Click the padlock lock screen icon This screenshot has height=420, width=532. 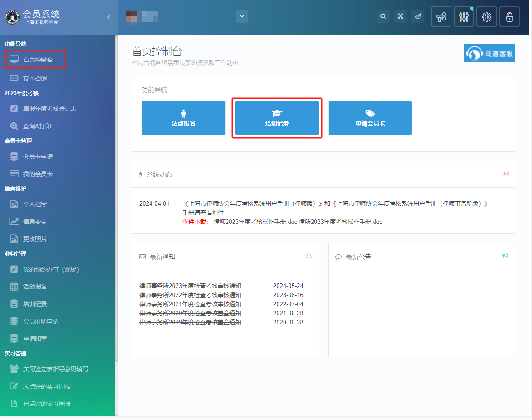coord(509,17)
